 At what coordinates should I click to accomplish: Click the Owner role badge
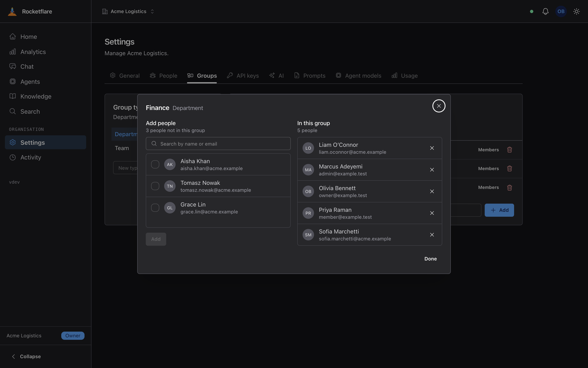[x=73, y=336]
